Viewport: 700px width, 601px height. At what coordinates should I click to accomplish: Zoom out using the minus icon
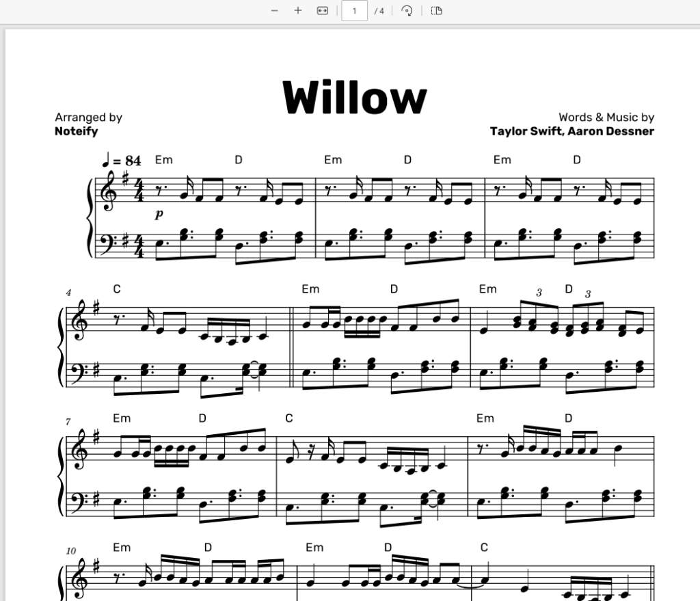pos(275,11)
